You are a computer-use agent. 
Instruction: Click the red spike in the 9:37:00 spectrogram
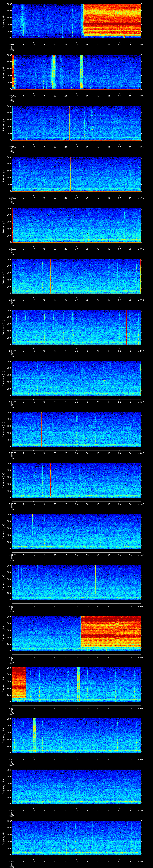[126, 327]
